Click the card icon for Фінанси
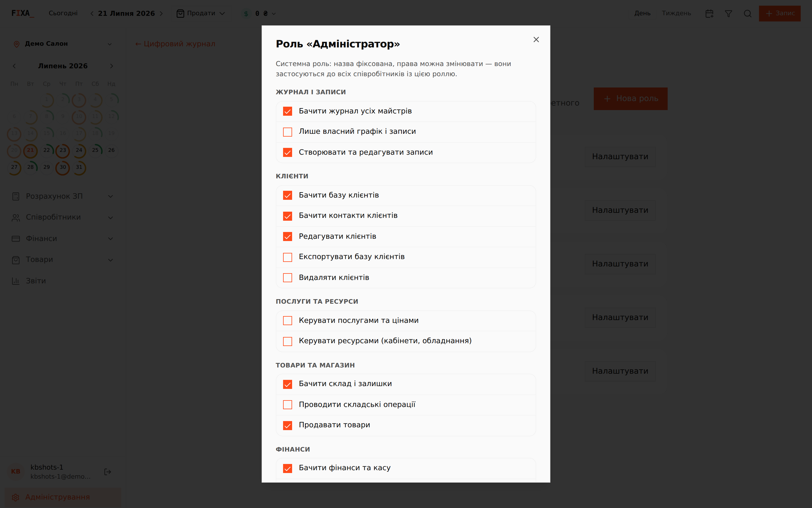The height and width of the screenshot is (508, 812). tap(16, 239)
